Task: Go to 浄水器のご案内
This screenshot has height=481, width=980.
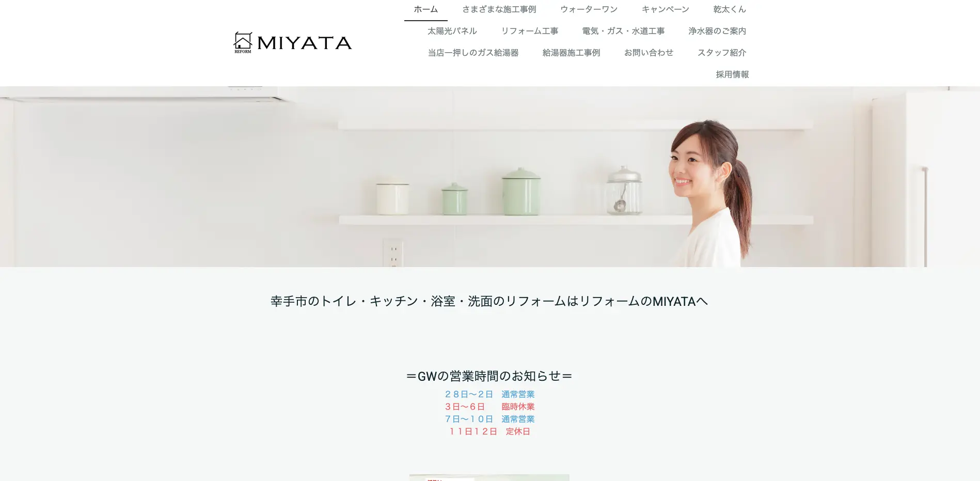Action: pos(717,31)
